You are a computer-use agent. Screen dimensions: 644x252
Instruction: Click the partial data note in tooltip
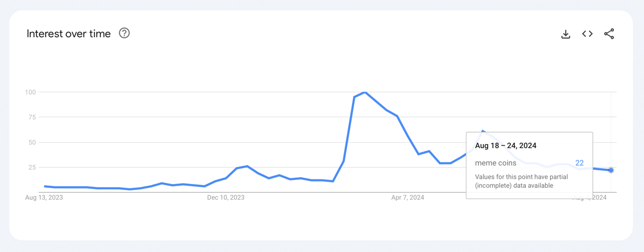point(514,181)
